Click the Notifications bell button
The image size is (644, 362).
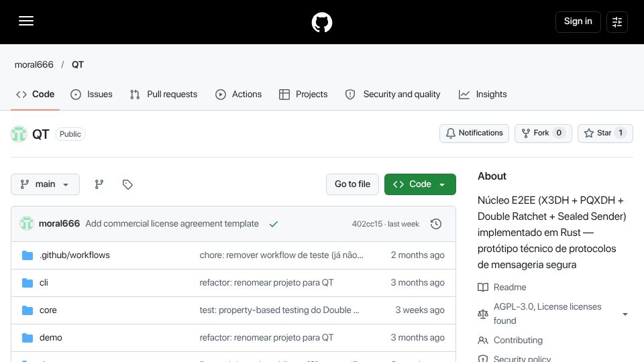coord(474,133)
